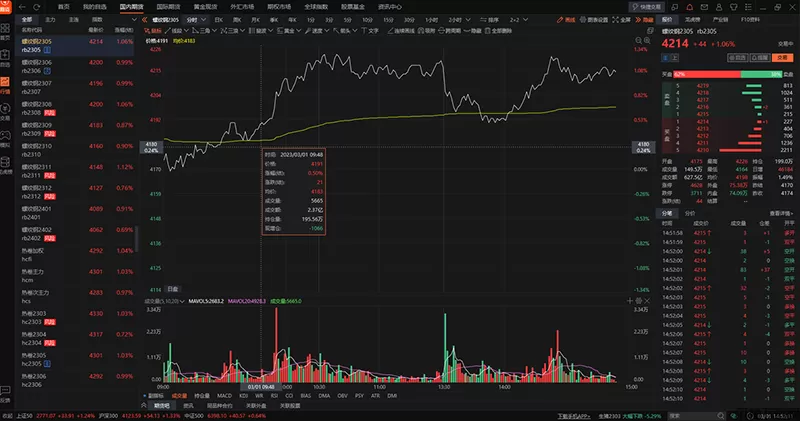Click the 排序 sort button
Image resolution: width=800 pixels, height=421 pixels.
(489, 20)
